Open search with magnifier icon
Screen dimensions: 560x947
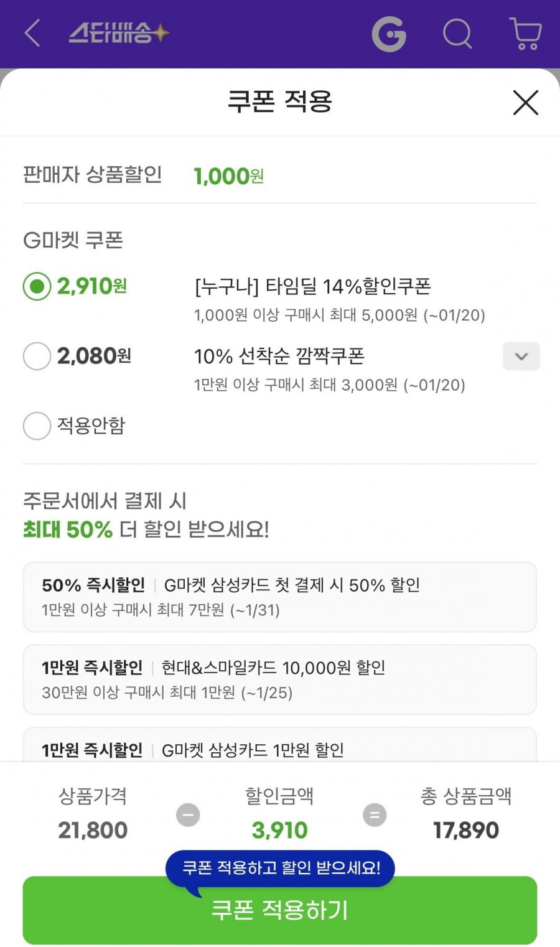457,34
